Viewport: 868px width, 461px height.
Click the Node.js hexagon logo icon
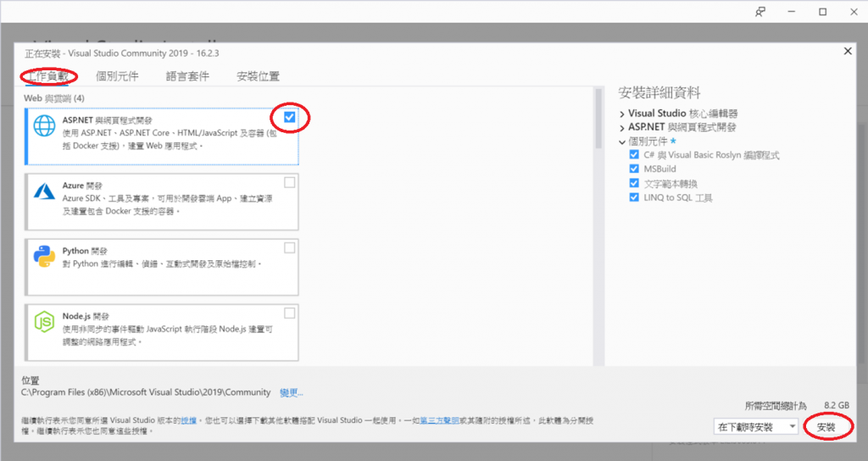click(x=44, y=321)
